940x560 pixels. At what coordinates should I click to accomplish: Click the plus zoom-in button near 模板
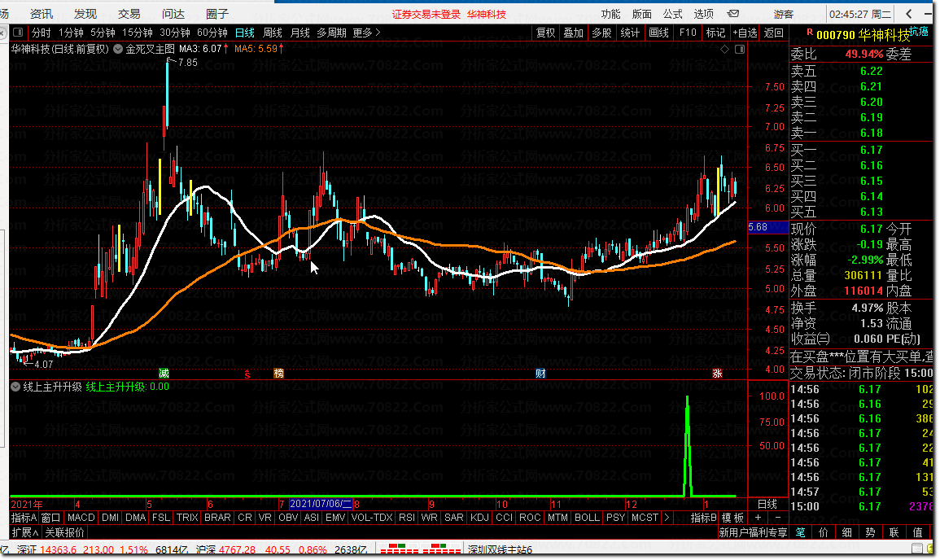(759, 518)
